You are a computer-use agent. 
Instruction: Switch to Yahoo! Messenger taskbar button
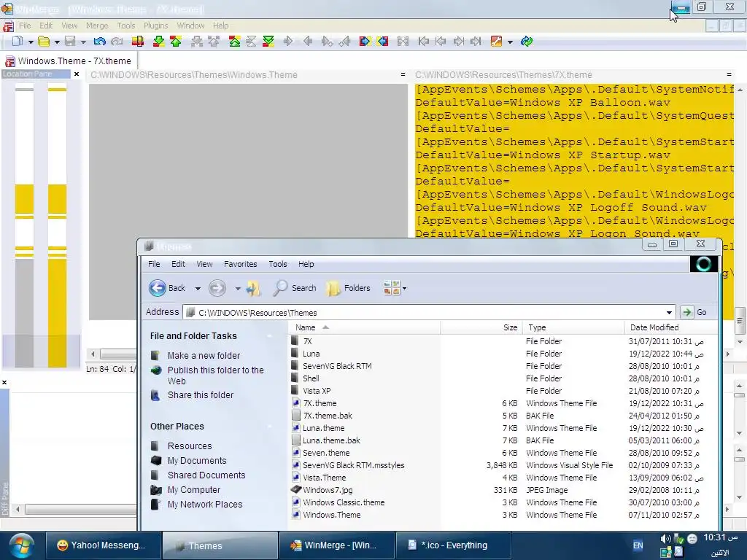point(103,545)
